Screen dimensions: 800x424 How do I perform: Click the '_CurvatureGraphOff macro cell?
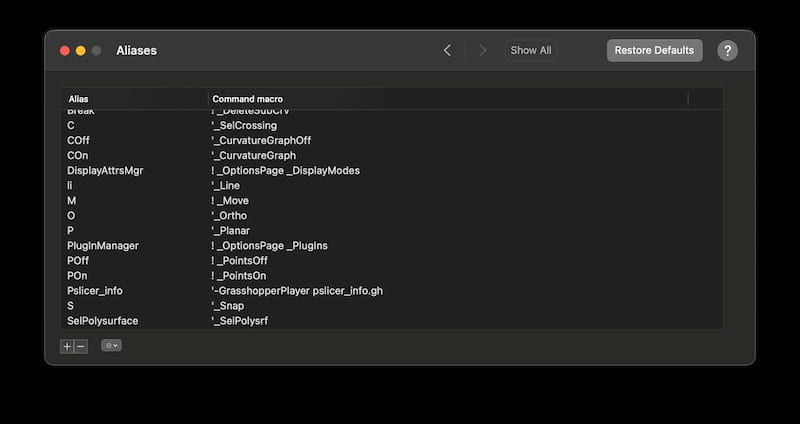(x=261, y=140)
